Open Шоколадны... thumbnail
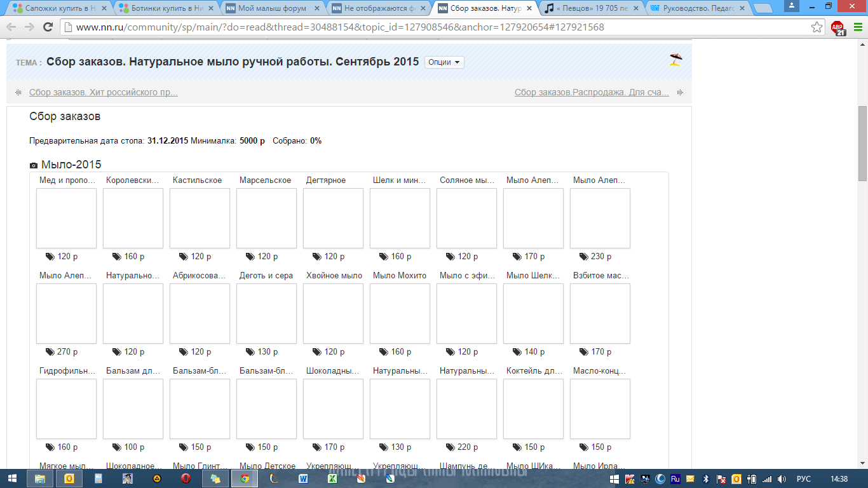 tap(333, 409)
